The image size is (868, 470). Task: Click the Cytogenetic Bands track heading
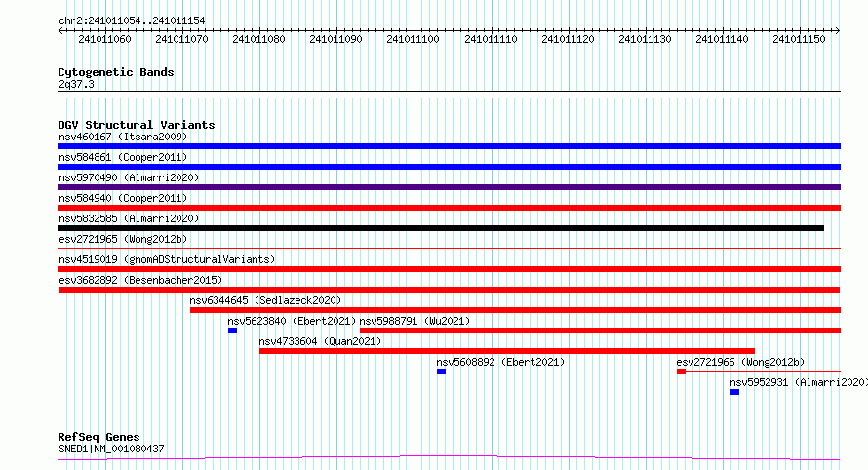[x=116, y=72]
